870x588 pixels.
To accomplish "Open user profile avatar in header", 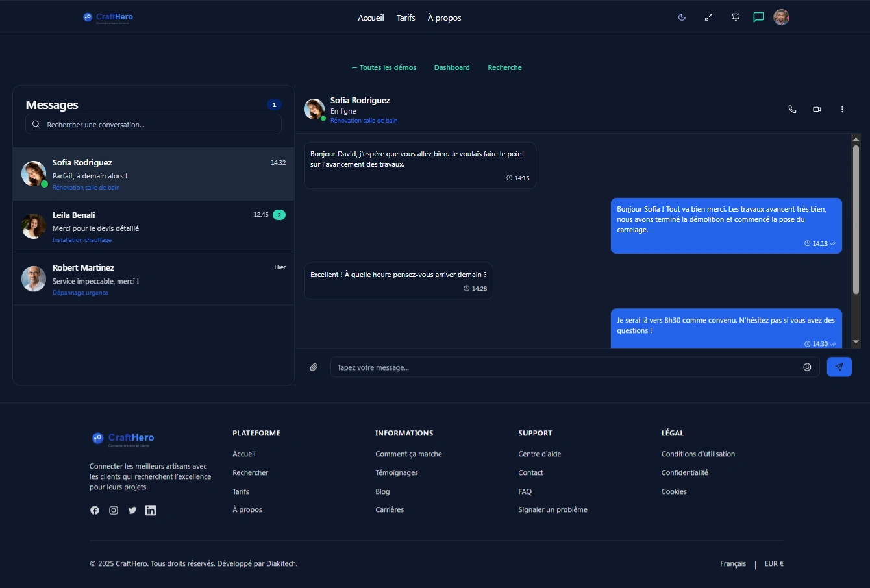I will click(x=781, y=18).
